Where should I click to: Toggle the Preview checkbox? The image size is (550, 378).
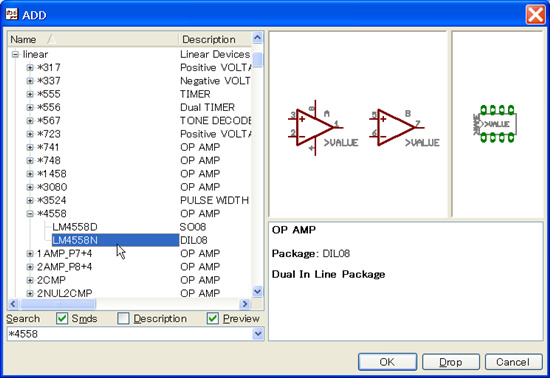[213, 318]
